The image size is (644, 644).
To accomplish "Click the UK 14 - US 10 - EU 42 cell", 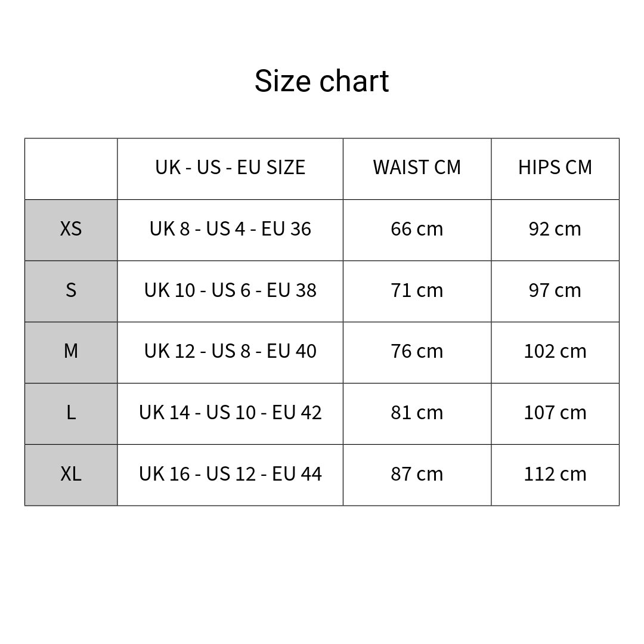I will pos(230,413).
